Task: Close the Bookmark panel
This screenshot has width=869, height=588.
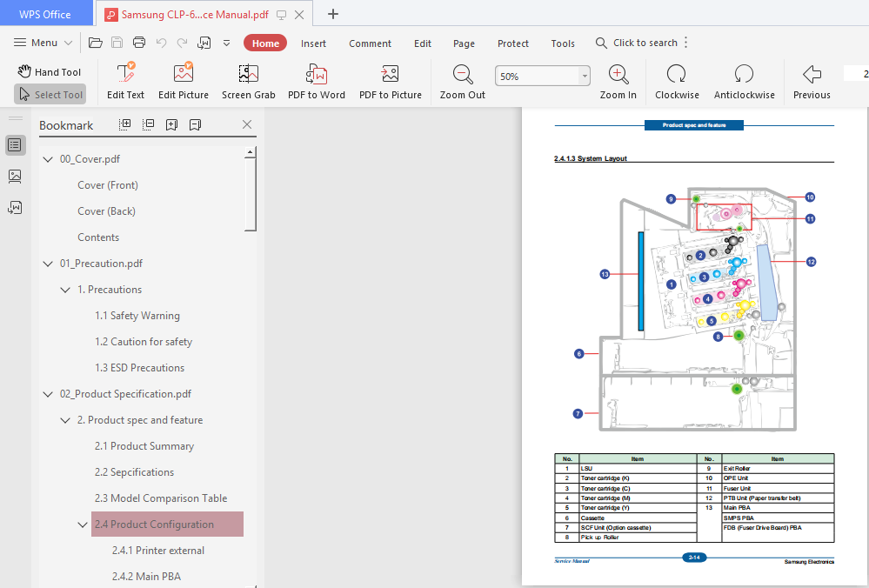Action: tap(247, 124)
